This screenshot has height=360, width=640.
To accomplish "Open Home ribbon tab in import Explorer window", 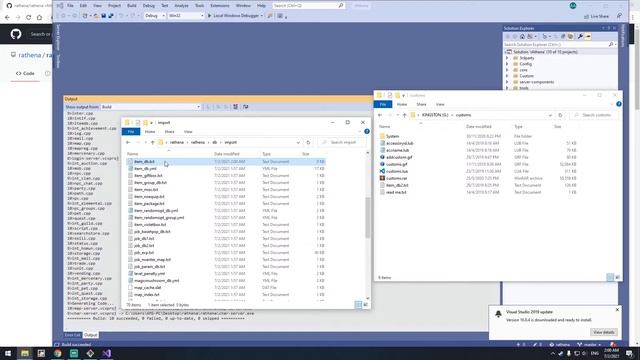I will click(x=150, y=132).
